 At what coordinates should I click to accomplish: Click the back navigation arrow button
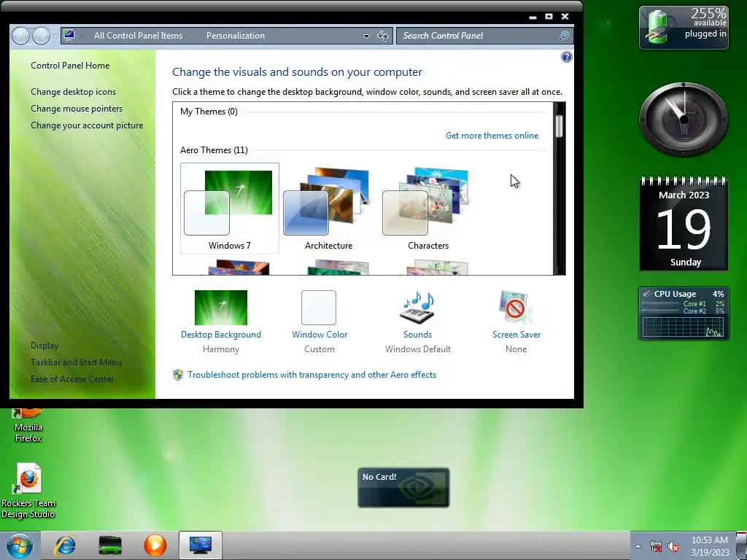point(20,36)
